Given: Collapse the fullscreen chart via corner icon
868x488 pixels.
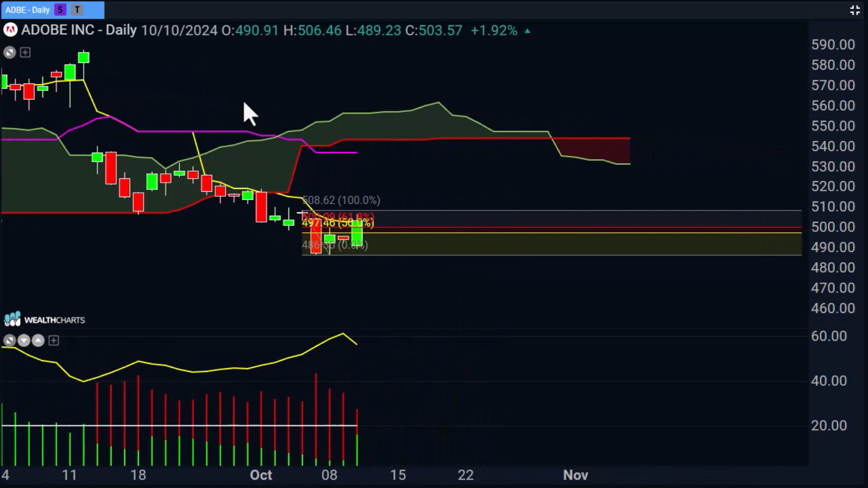Looking at the screenshot, I should [x=854, y=10].
